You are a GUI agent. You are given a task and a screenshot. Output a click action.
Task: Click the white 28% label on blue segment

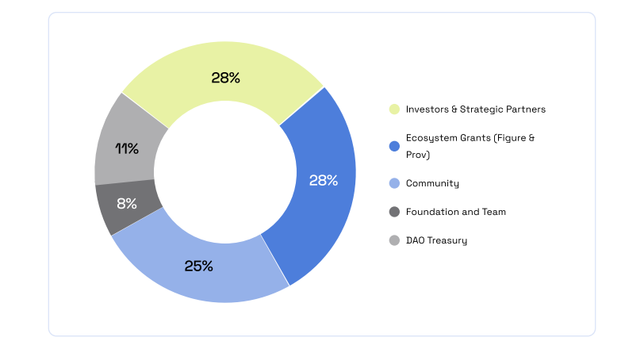[x=324, y=180]
